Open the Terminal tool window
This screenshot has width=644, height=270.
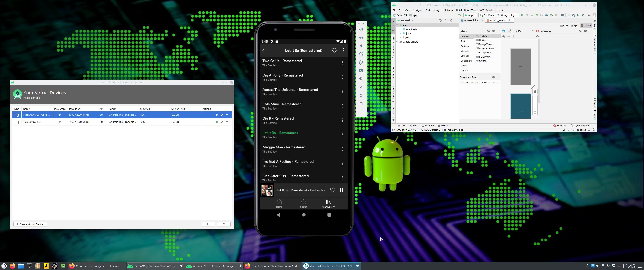(x=444, y=126)
